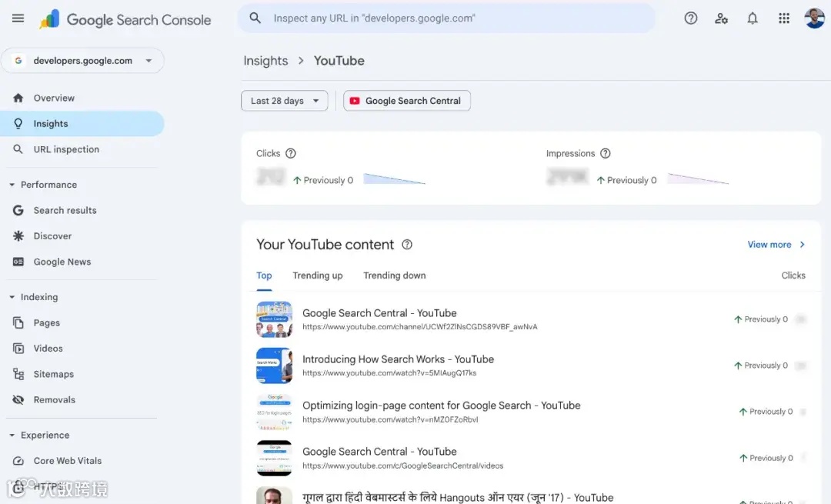This screenshot has width=831, height=504.
Task: Click the Impressions sparkline chart
Action: pyautogui.click(x=698, y=179)
